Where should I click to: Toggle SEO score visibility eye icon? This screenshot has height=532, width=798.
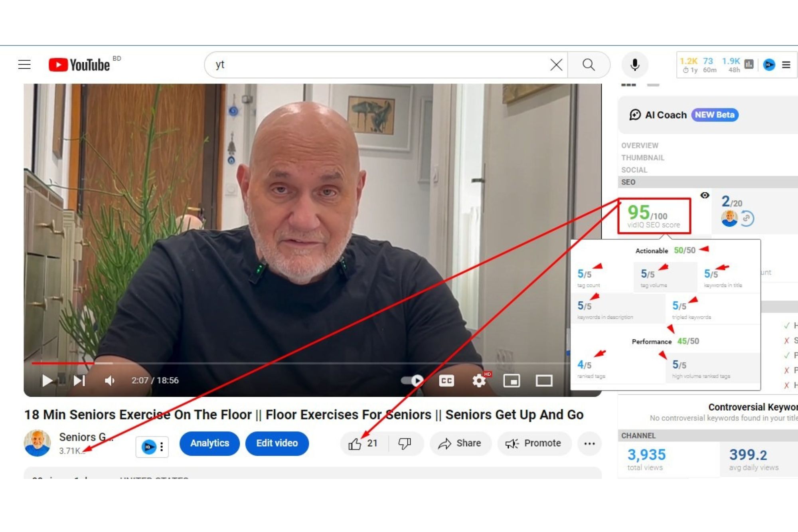pos(705,195)
